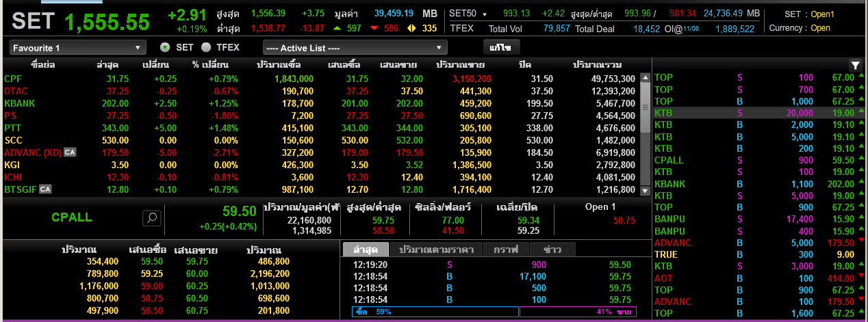Click the magenta 41% ขาย sell bar
Image resolution: width=868 pixels, height=322 pixels.
(x=578, y=312)
